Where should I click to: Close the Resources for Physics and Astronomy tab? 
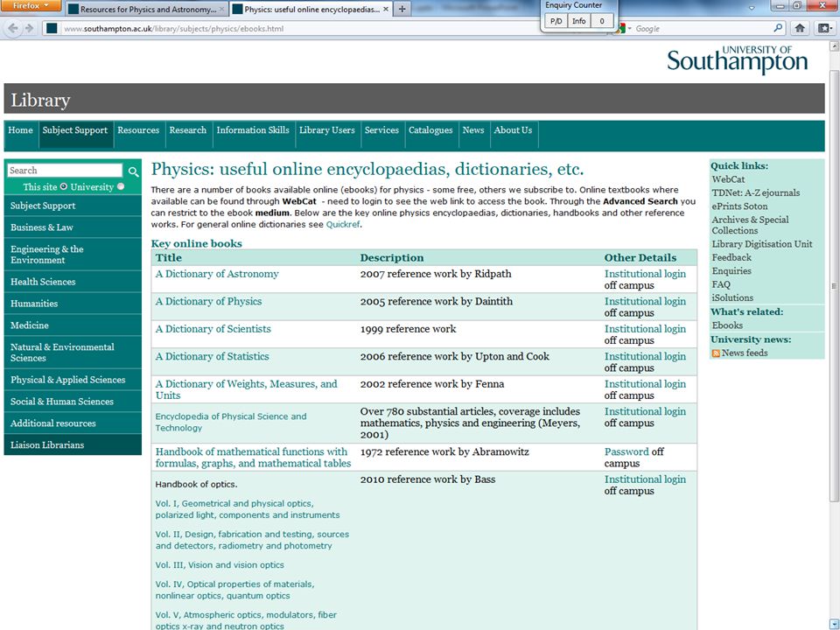221,9
